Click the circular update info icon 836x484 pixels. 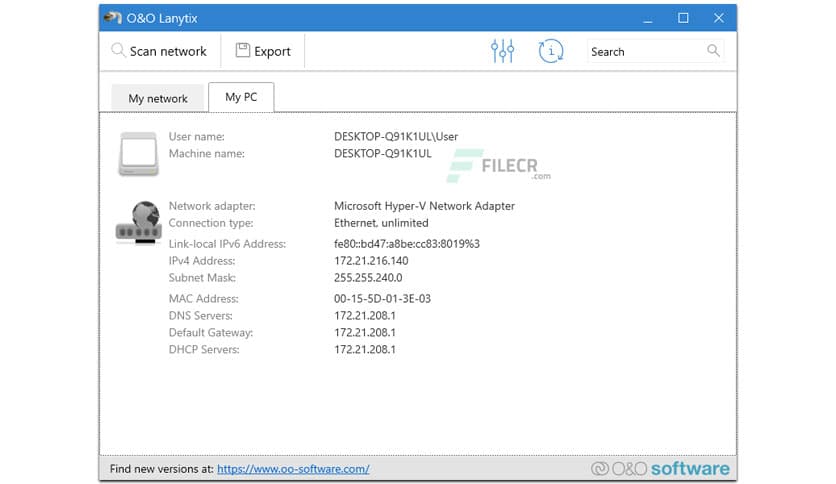[550, 51]
